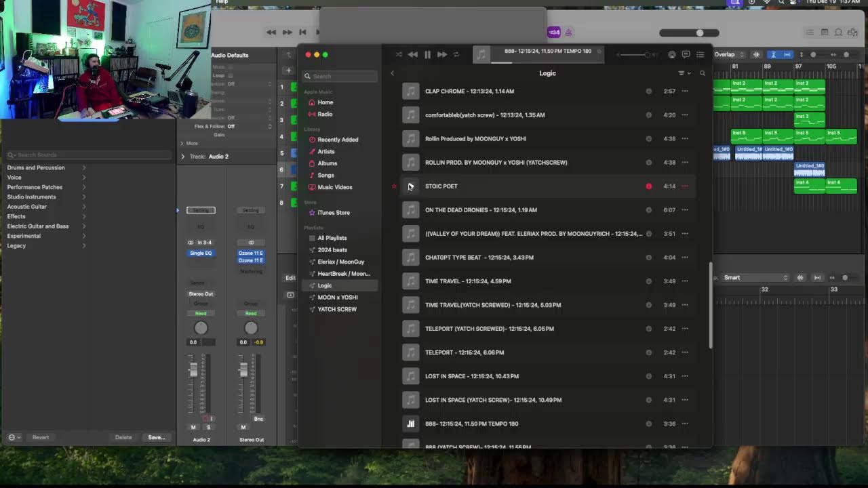Image resolution: width=868 pixels, height=488 pixels.
Task: Open Overlap drag mode dropdown in Logic
Action: click(x=728, y=55)
